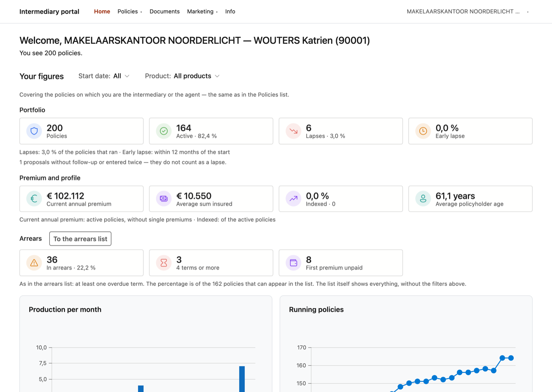Click the 0,0 % Early lapse value
Screen dimensions: 552x392
point(447,128)
